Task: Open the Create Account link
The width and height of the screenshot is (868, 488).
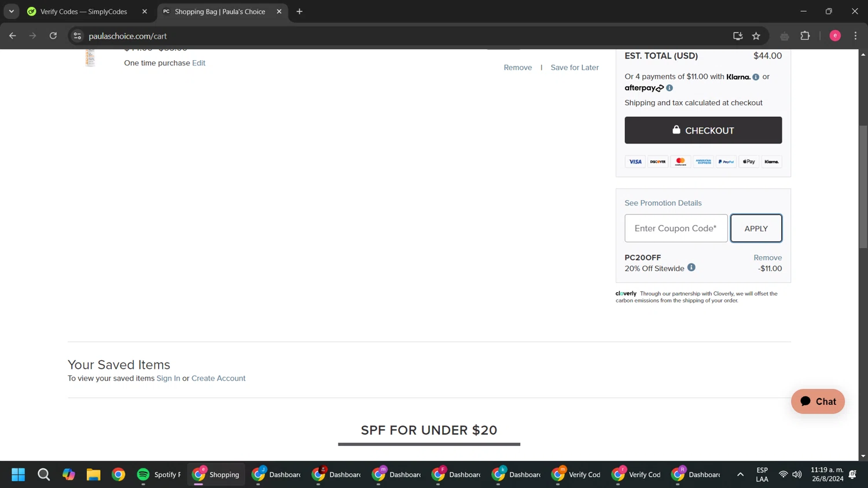Action: [218, 378]
